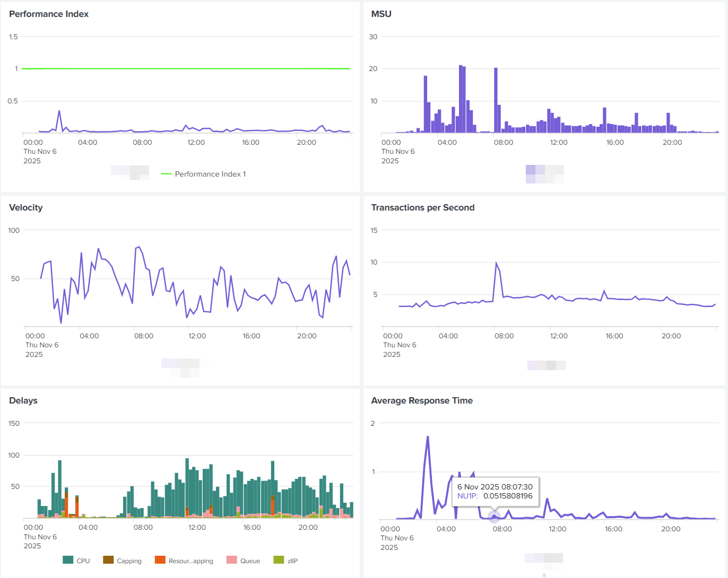Click the transactions spike peak near 08:00
The image size is (728, 578).
(x=496, y=263)
